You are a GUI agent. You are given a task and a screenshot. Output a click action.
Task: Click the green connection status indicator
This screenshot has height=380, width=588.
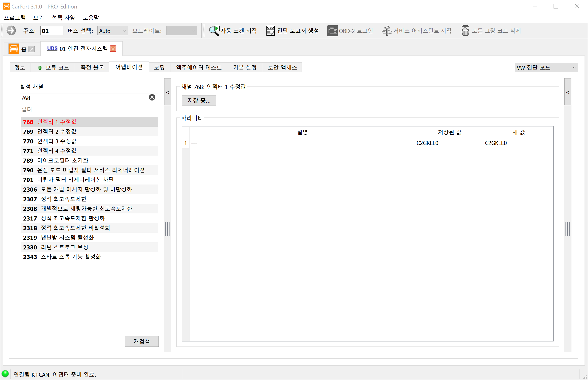click(x=5, y=374)
